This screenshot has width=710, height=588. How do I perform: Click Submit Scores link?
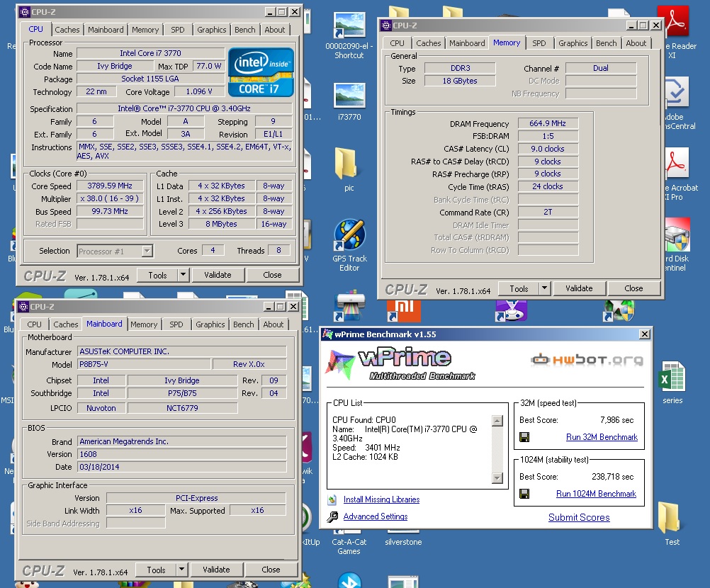tap(579, 517)
